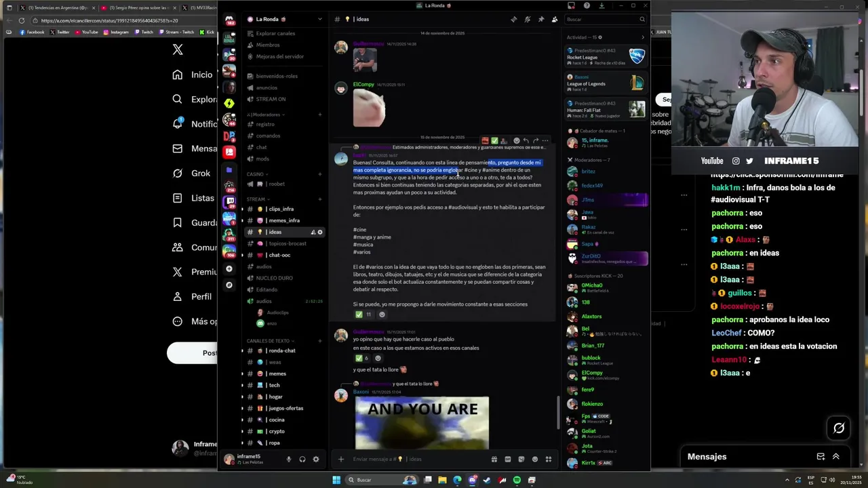Click the Discord Buscar search field

605,19
